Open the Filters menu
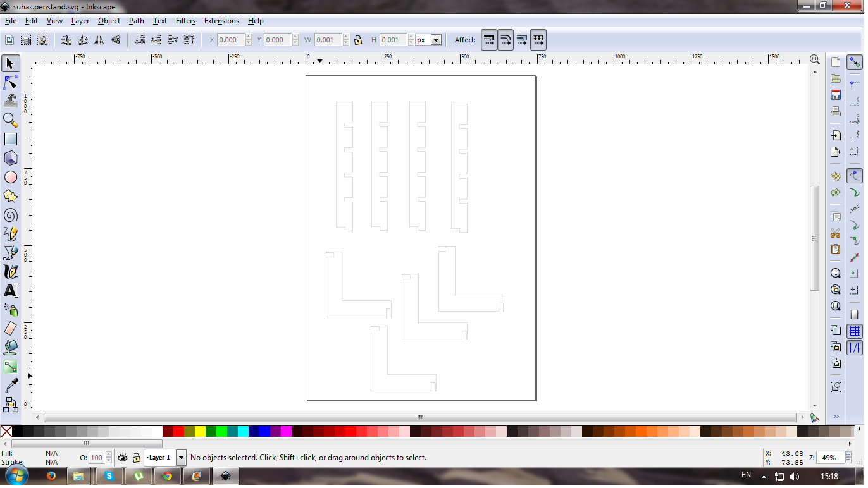 click(x=185, y=21)
